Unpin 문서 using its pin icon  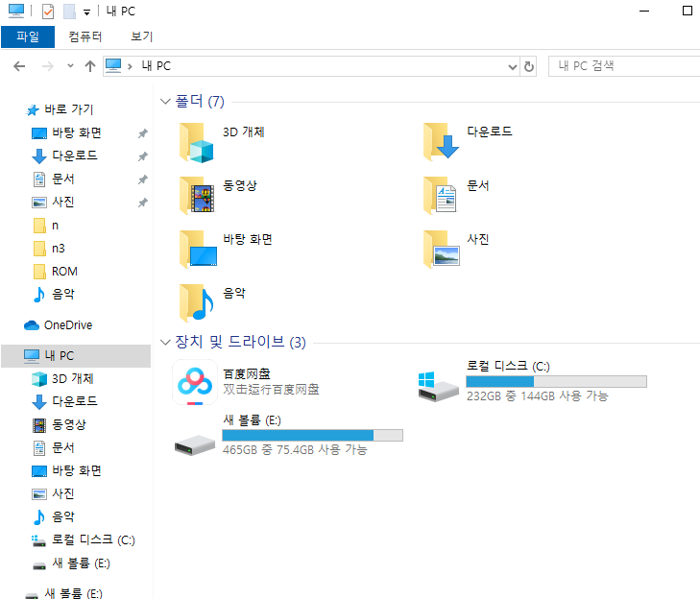point(143,180)
